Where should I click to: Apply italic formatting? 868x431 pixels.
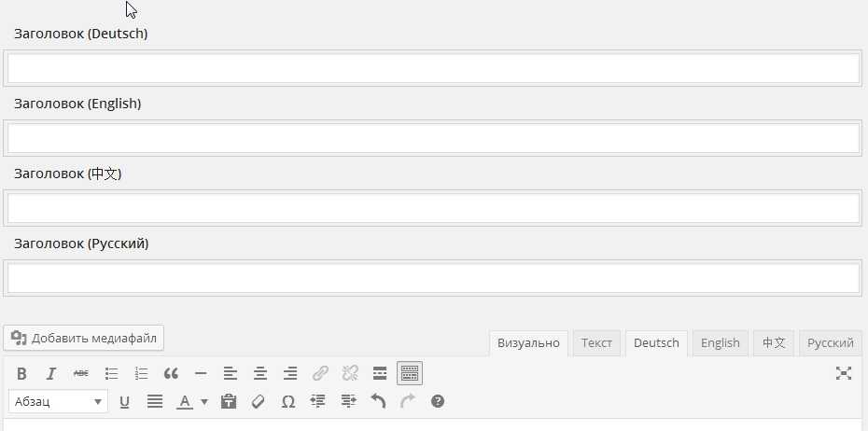click(51, 373)
